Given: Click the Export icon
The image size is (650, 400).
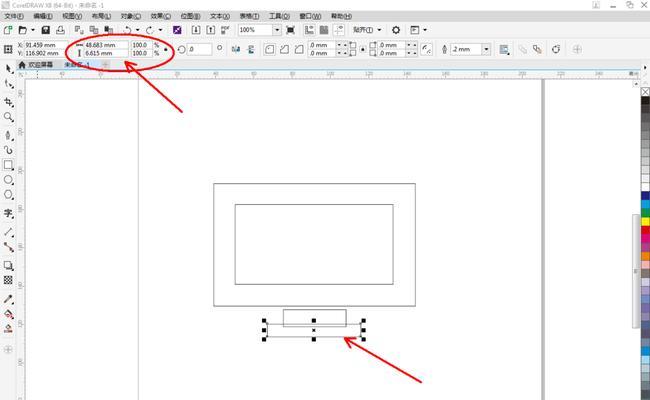Looking at the screenshot, I should point(211,30).
